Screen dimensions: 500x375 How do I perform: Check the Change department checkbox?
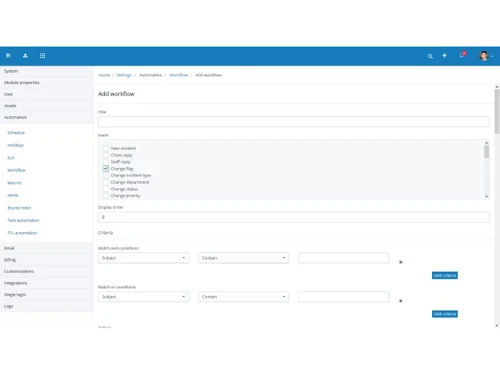click(106, 182)
